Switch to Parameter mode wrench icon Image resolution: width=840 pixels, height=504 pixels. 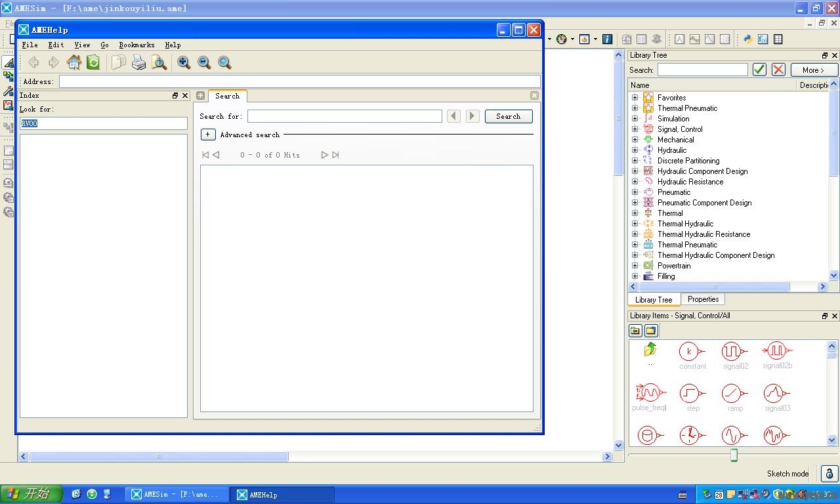(x=9, y=91)
